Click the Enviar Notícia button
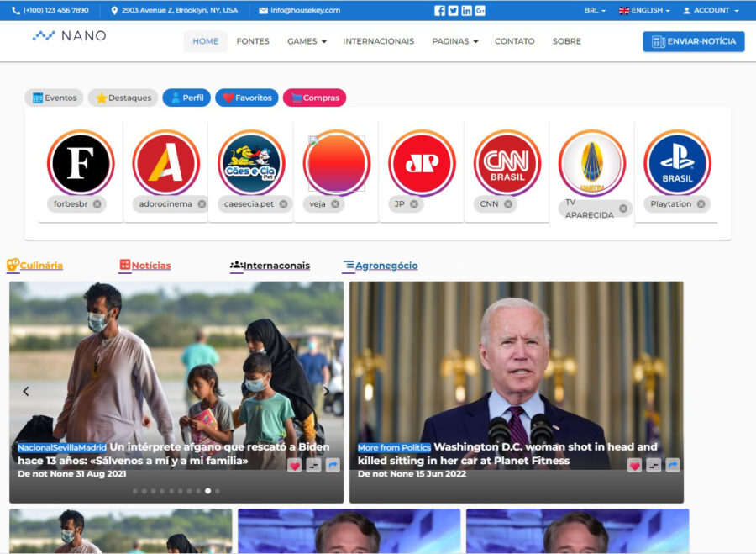This screenshot has height=554, width=756. click(693, 41)
